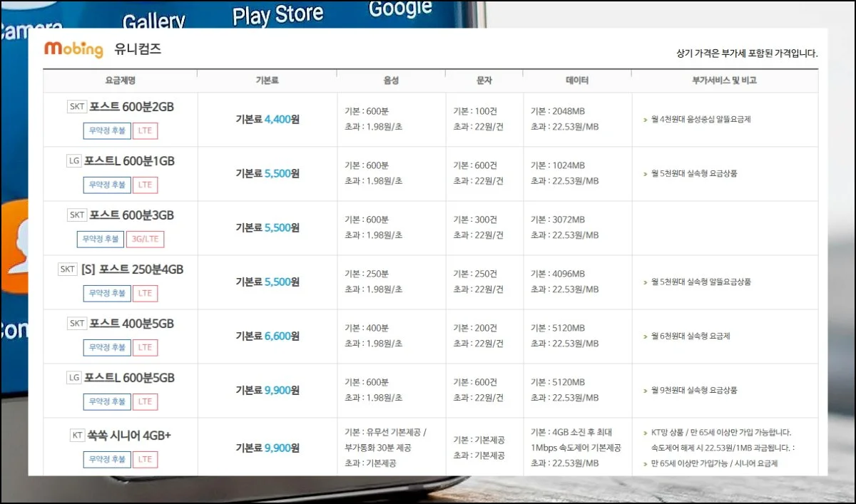This screenshot has width=856, height=504.
Task: Click the Mobing logo
Action: click(x=73, y=49)
